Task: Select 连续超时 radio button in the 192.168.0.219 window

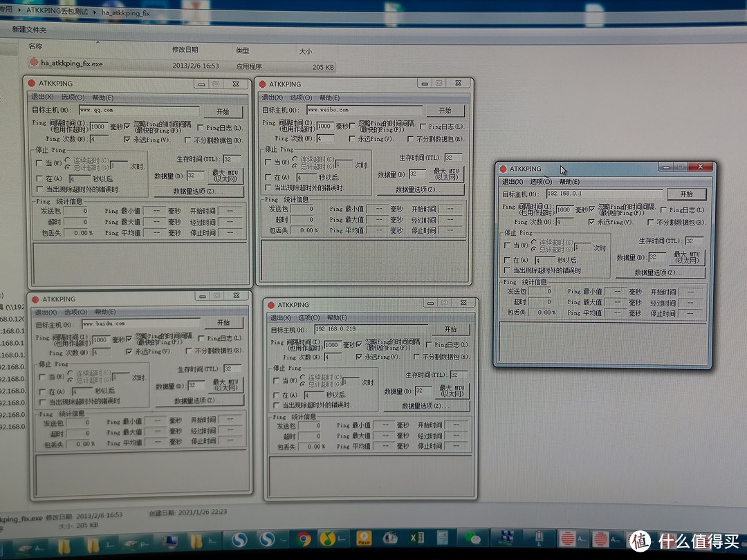Action: (302, 377)
